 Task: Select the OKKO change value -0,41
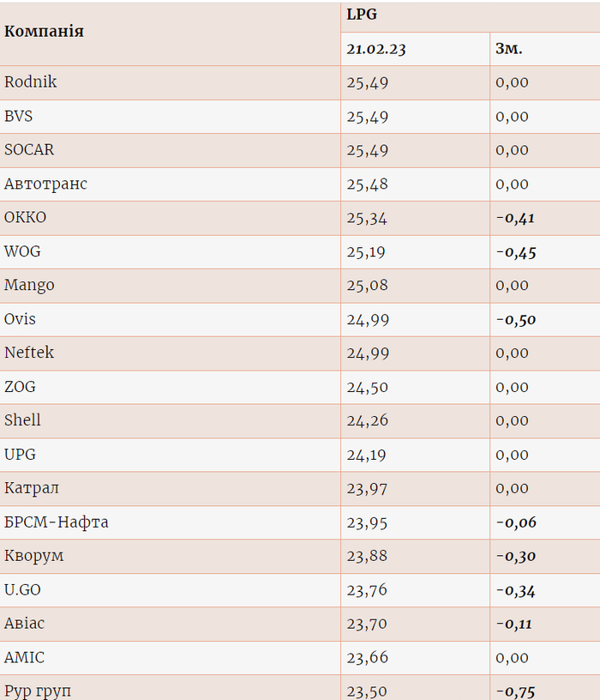coord(515,218)
